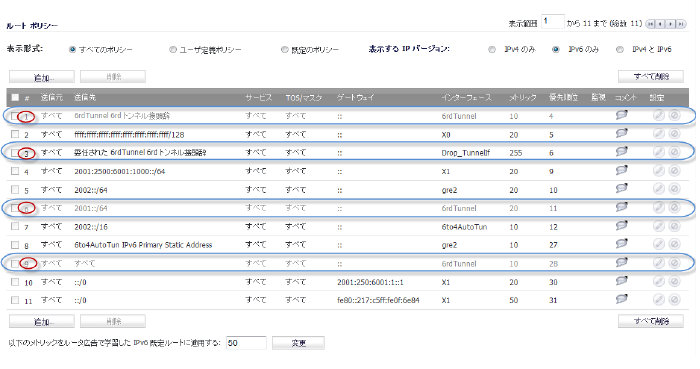This screenshot has width=700, height=369.
Task: Click delete icon for route 2
Action: [675, 134]
